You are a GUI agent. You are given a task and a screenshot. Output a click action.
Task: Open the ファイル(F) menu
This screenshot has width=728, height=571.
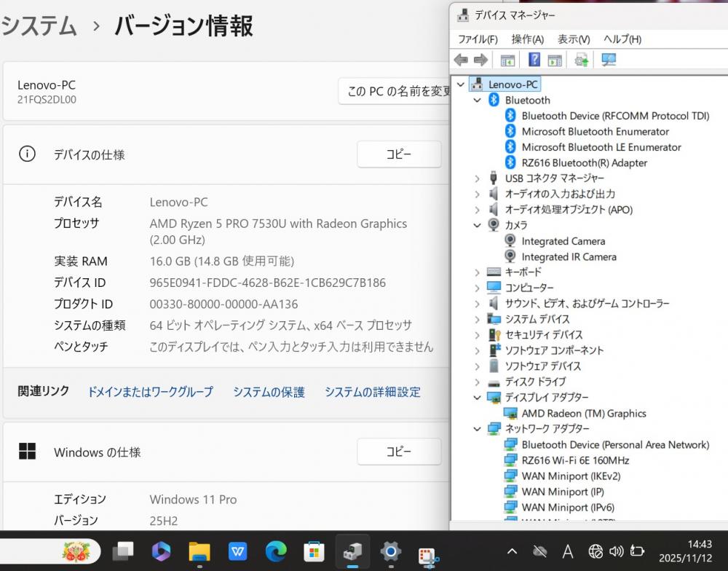click(478, 39)
